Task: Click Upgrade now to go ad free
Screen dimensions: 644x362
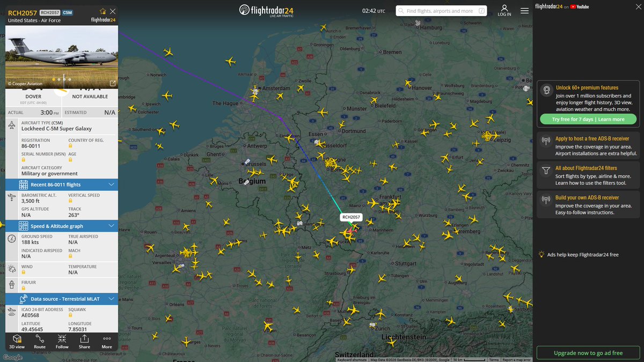Action: [588, 353]
